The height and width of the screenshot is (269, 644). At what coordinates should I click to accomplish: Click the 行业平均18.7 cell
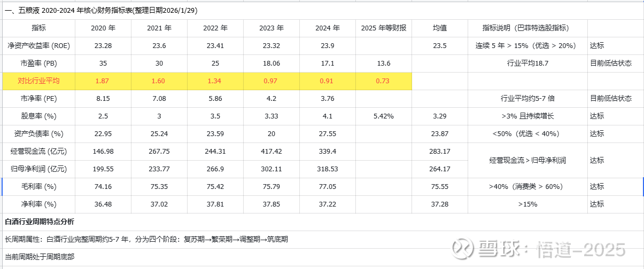click(527, 64)
